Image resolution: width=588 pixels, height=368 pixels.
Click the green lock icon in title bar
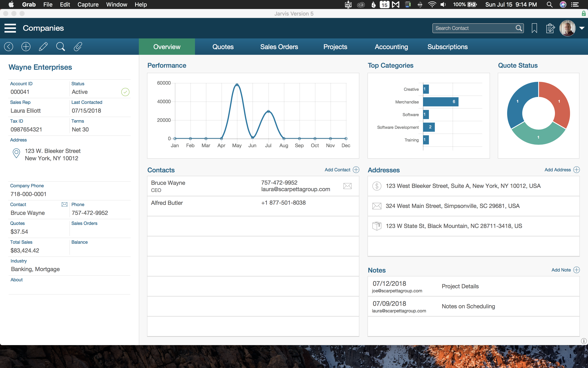point(584,13)
